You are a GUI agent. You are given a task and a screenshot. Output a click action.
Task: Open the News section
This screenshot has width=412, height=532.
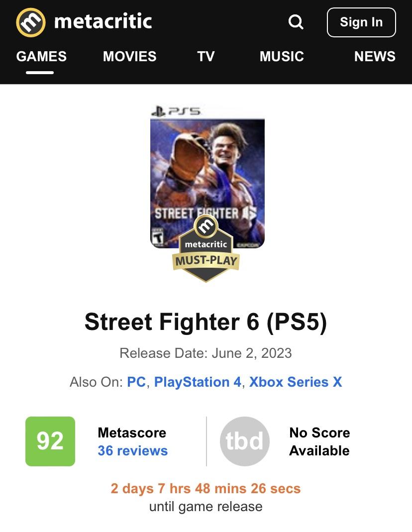point(375,56)
